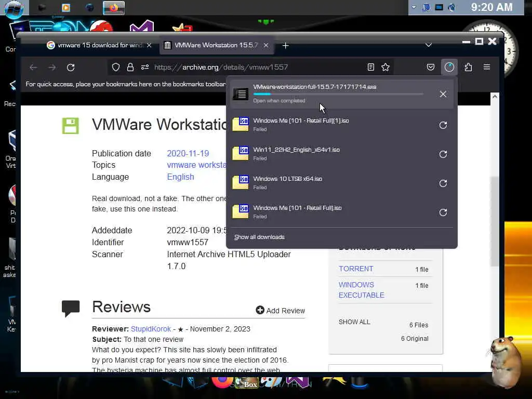The image size is (532, 399).
Task: Open the 2020-11-19 publication date link
Action: [x=188, y=153]
